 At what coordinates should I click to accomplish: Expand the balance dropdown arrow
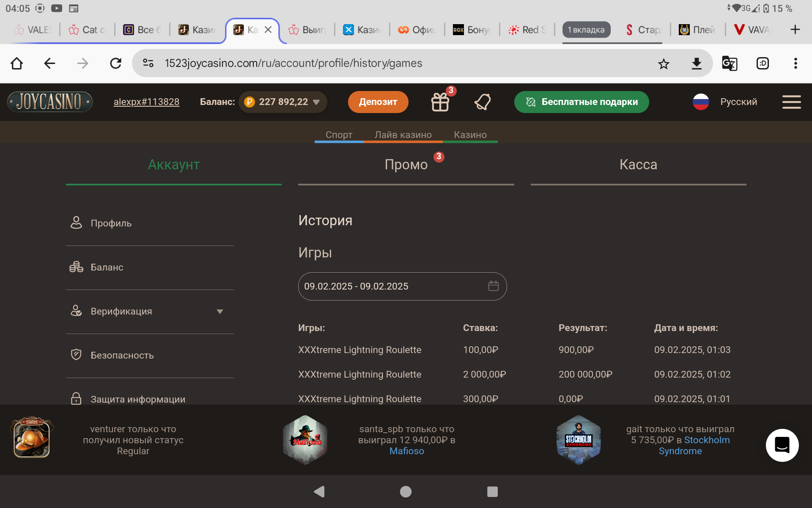pyautogui.click(x=316, y=102)
